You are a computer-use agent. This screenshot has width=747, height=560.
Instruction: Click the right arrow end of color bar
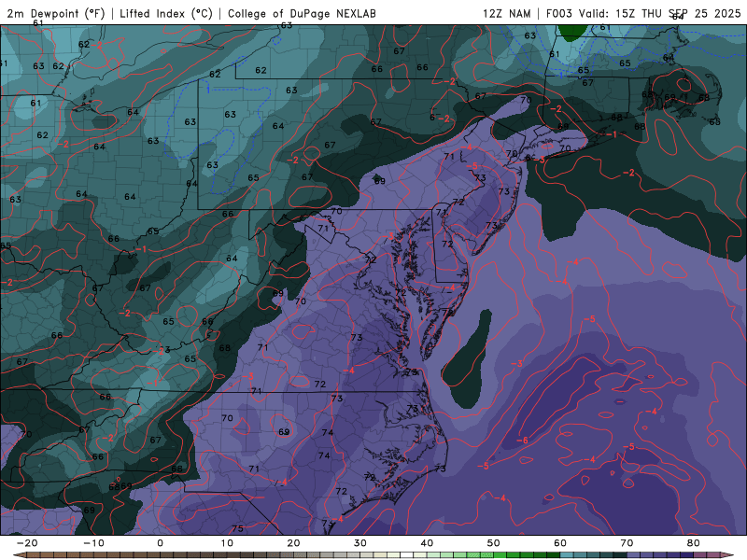[x=729, y=555]
